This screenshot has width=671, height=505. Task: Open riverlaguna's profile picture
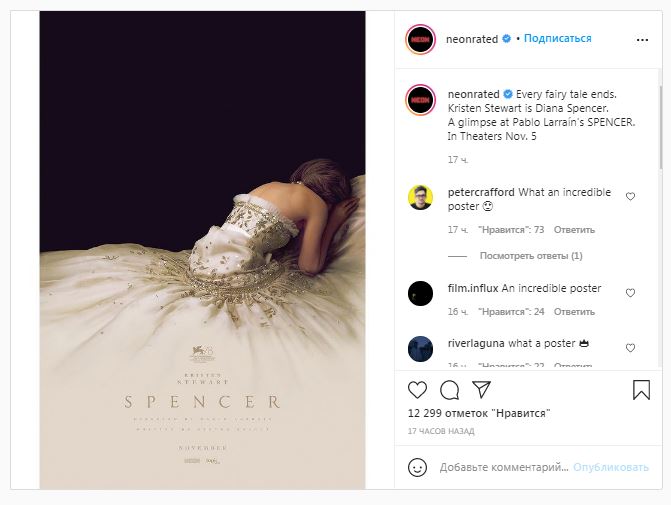(420, 348)
